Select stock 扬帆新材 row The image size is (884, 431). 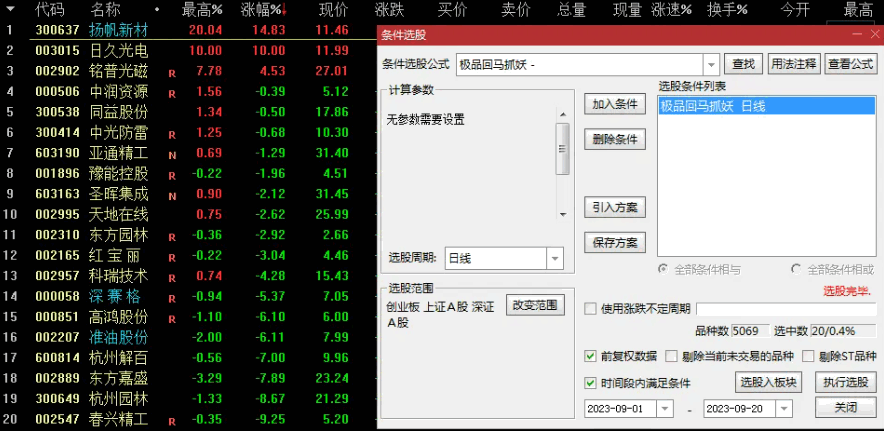tap(188, 30)
